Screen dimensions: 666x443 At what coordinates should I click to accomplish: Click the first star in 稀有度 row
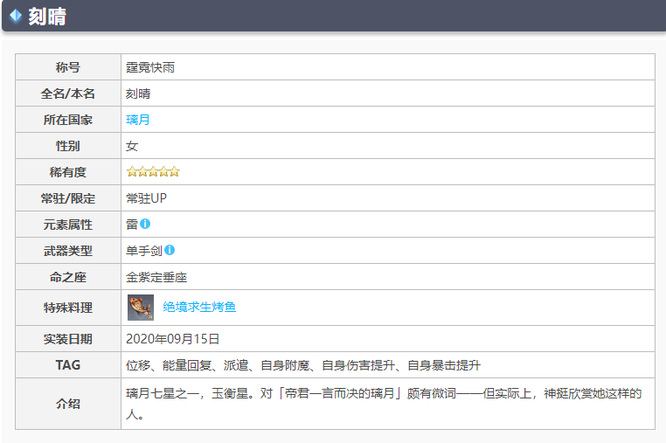(x=131, y=172)
